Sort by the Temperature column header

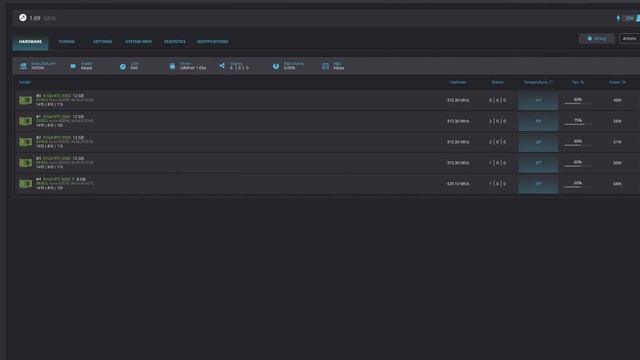pyautogui.click(x=538, y=82)
